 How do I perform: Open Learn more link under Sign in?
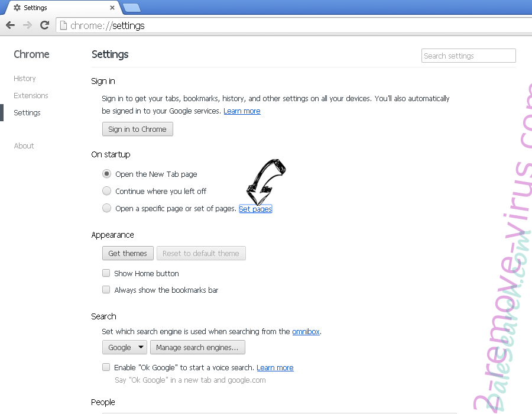pos(242,111)
